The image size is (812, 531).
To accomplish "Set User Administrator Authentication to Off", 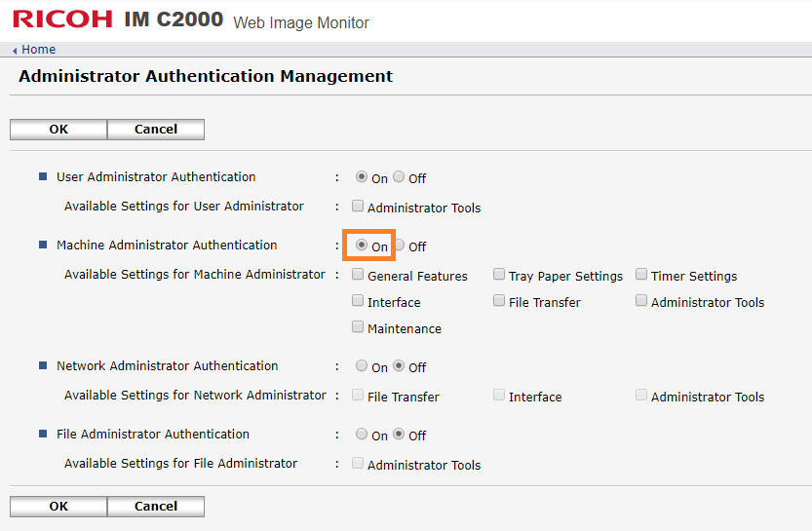I will (x=400, y=177).
